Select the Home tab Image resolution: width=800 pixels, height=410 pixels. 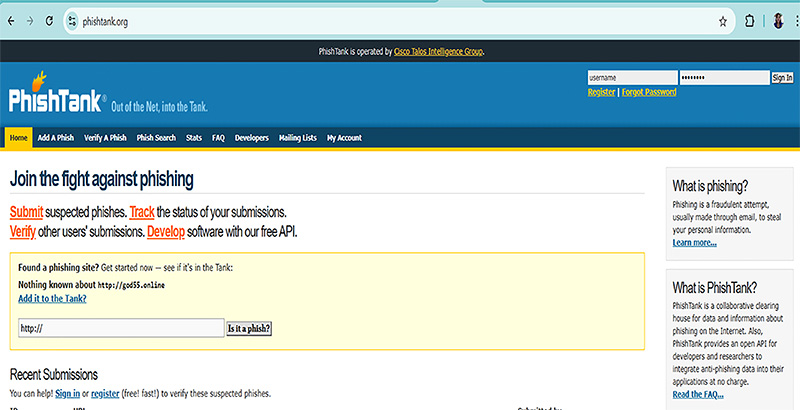click(18, 138)
